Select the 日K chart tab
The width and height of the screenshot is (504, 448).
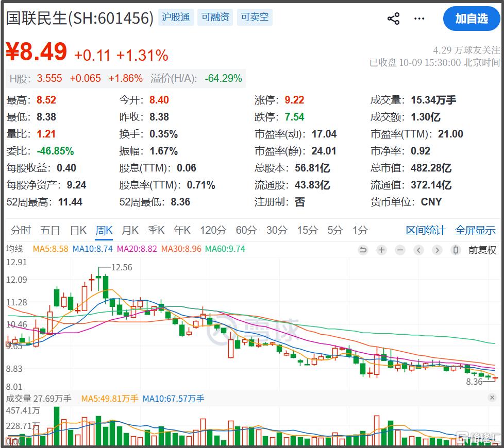coord(78,230)
